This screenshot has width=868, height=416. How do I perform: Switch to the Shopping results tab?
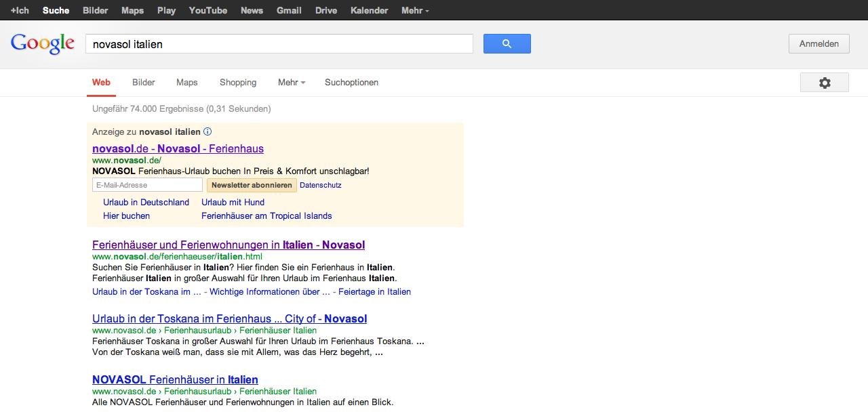pos(238,83)
